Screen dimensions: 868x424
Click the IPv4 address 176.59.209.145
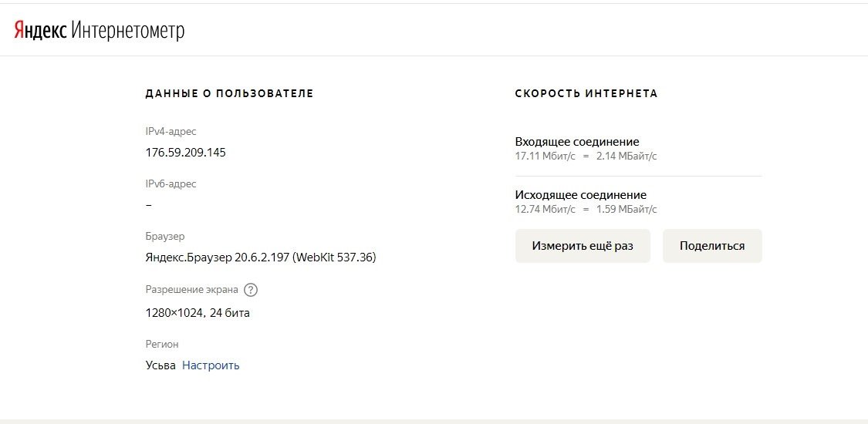(185, 153)
